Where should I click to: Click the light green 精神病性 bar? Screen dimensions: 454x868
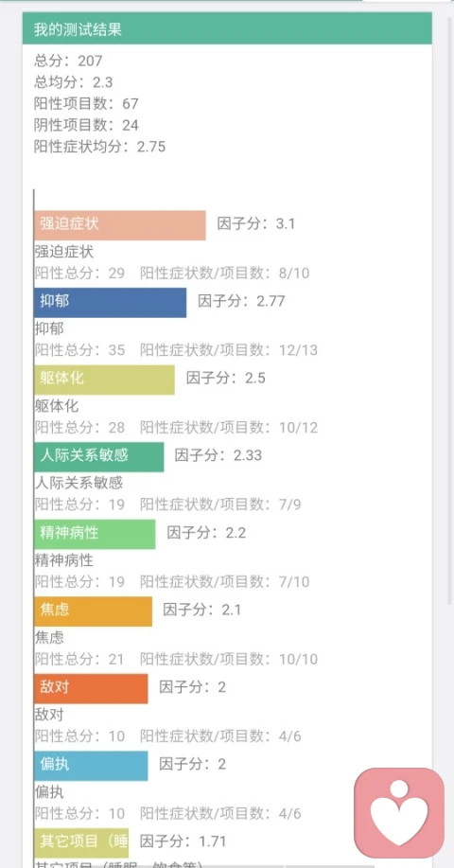[95, 534]
